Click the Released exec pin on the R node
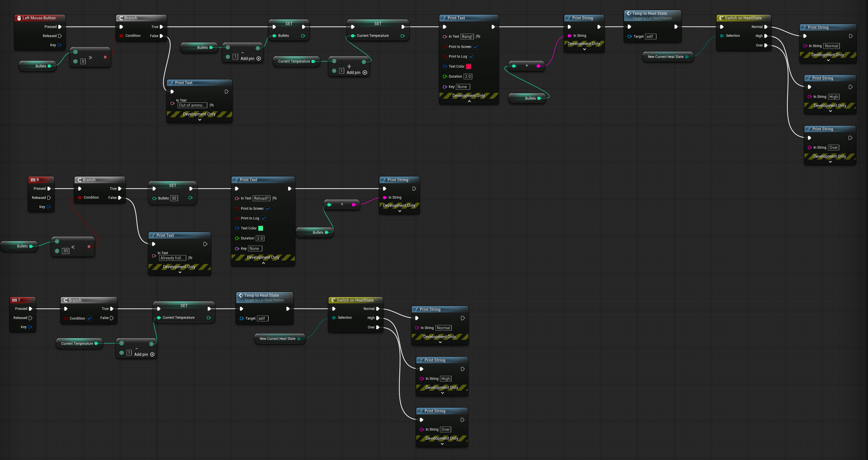The width and height of the screenshot is (868, 460). (x=49, y=198)
